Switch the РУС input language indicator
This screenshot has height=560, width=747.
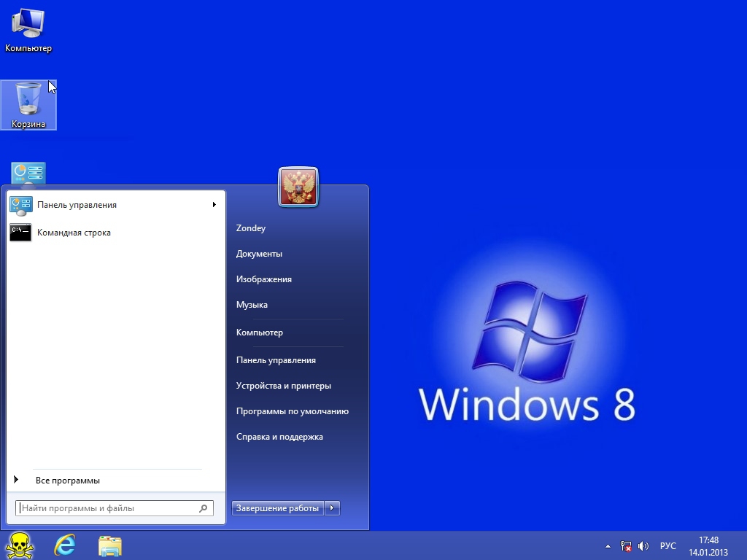[667, 546]
